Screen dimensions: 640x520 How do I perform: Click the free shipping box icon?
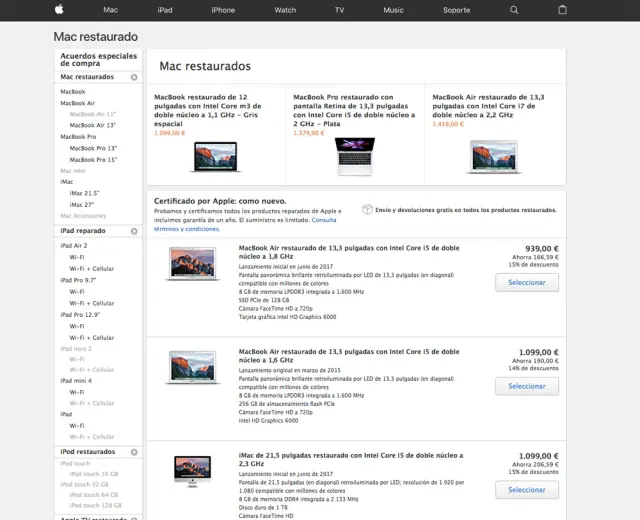(367, 210)
